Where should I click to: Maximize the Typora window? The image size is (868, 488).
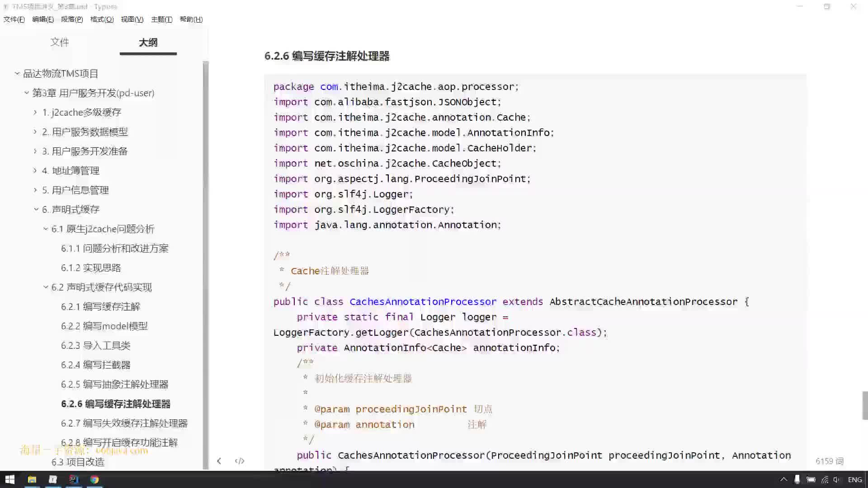point(827,6)
